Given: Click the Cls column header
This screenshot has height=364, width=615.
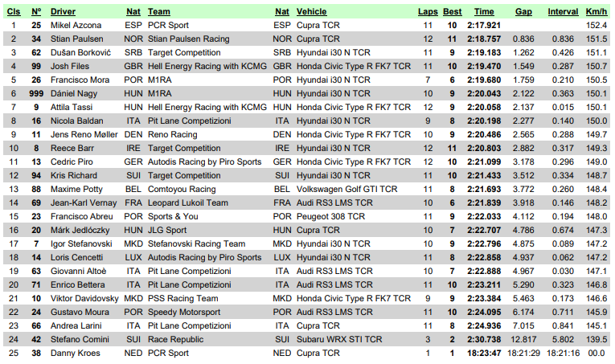Looking at the screenshot, I should 14,12.
